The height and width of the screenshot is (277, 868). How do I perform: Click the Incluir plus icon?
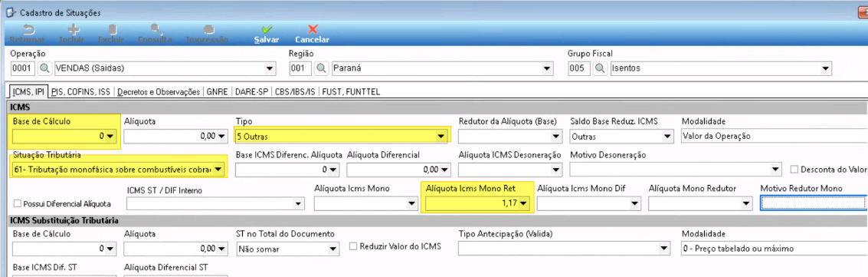(x=74, y=29)
